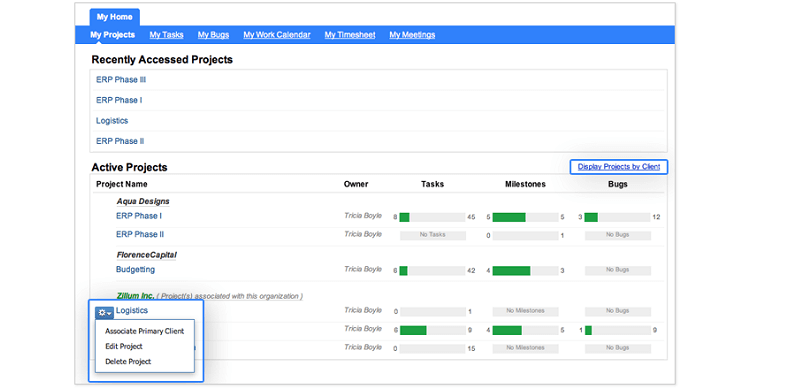This screenshot has height=391, width=785.
Task: Click Budgeting tasks progress bar
Action: 433,271
